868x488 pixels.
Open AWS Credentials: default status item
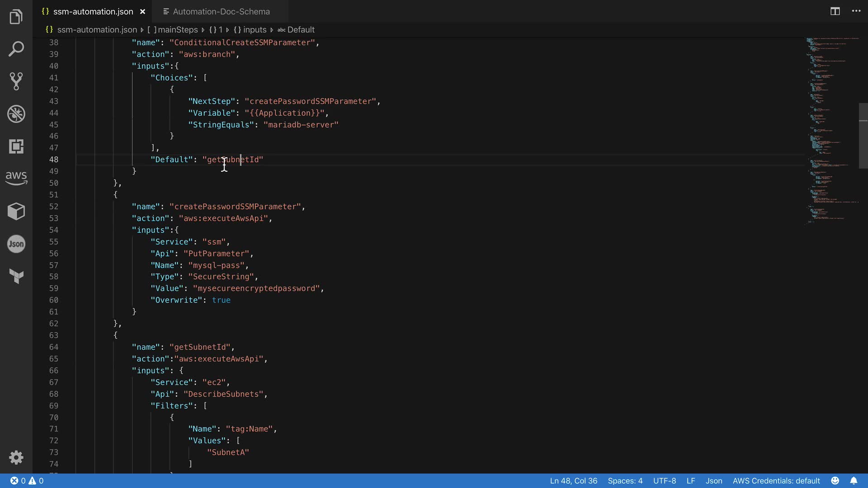click(776, 481)
